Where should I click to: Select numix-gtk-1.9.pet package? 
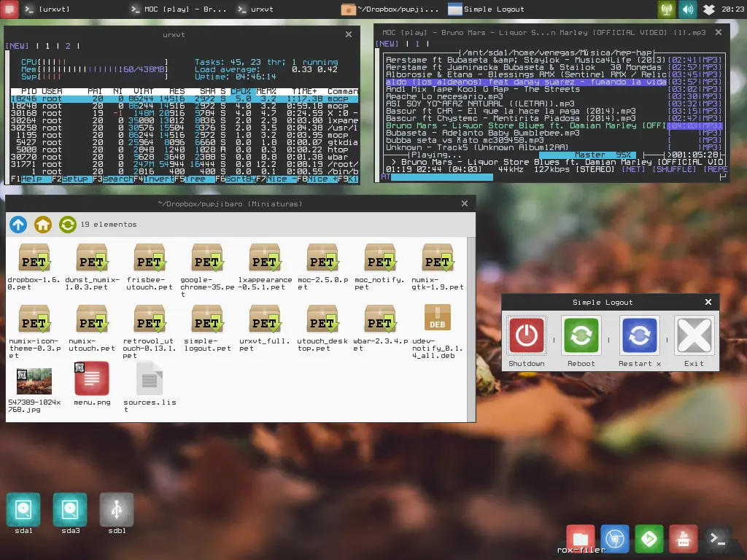click(x=438, y=267)
